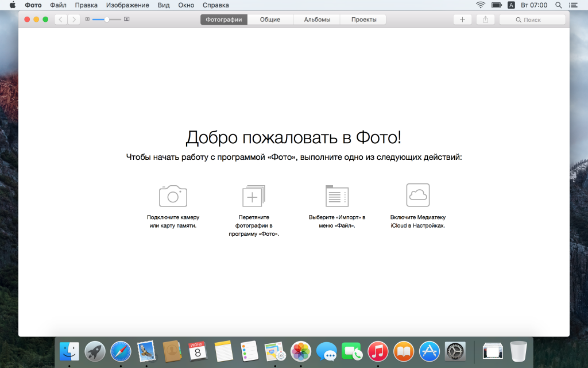
Task: Click the drag photos stacked-plus icon
Action: click(253, 196)
